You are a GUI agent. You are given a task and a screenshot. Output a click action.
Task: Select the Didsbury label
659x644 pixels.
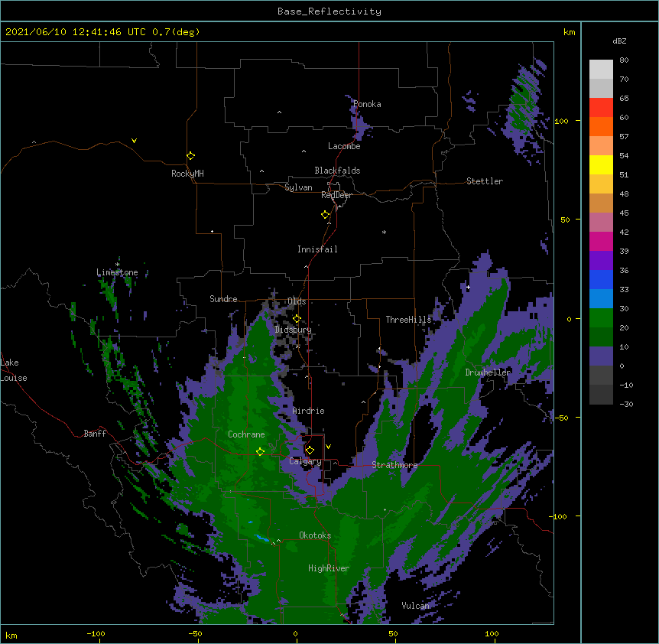[x=294, y=330]
